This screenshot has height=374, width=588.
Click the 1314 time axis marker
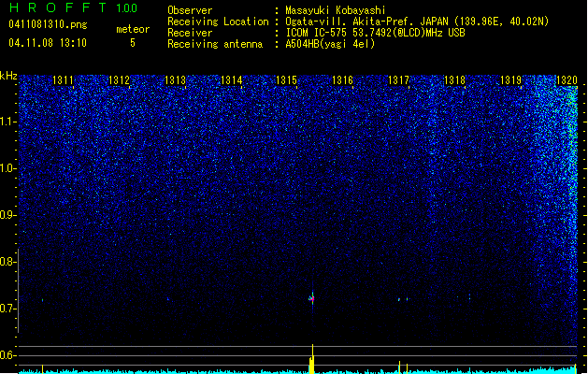click(x=232, y=80)
